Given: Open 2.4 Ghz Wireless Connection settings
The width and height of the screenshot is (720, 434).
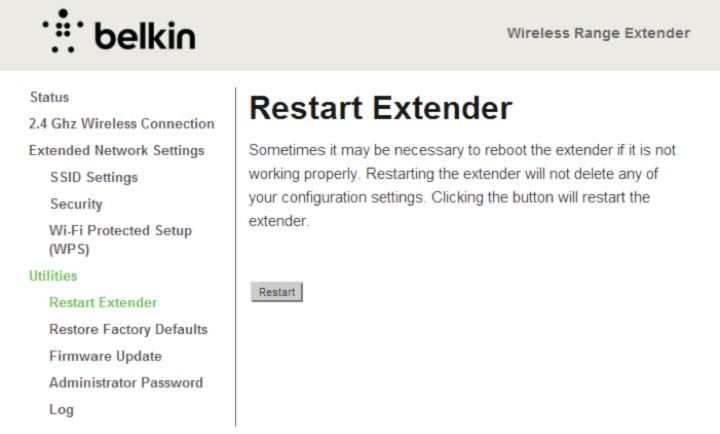Looking at the screenshot, I should point(121,124).
